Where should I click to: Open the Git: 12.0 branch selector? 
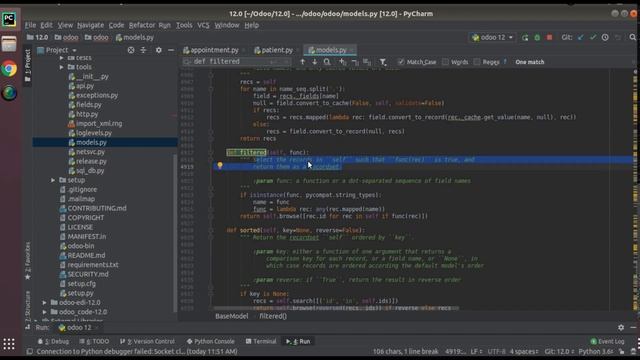(x=559, y=351)
